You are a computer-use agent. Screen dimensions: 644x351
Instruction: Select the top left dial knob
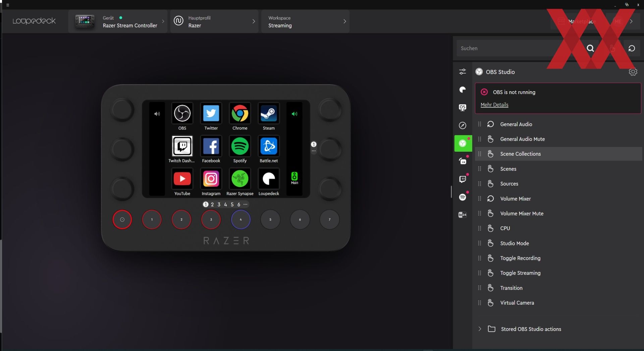tap(122, 110)
